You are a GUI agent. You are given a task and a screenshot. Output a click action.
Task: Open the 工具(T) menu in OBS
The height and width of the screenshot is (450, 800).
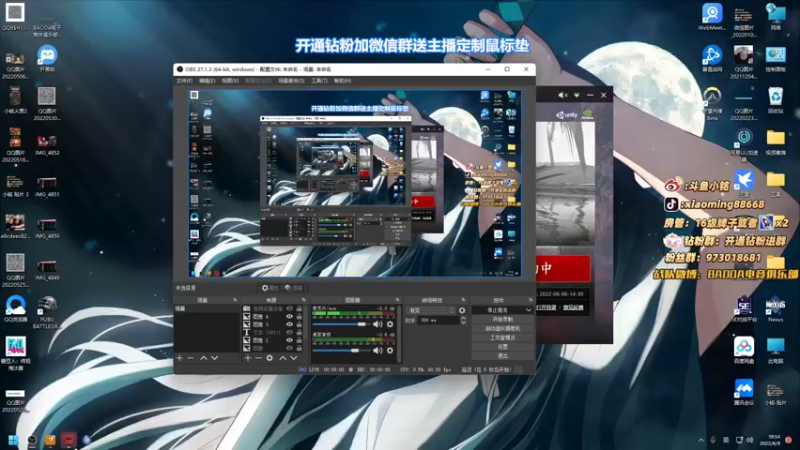coord(319,81)
